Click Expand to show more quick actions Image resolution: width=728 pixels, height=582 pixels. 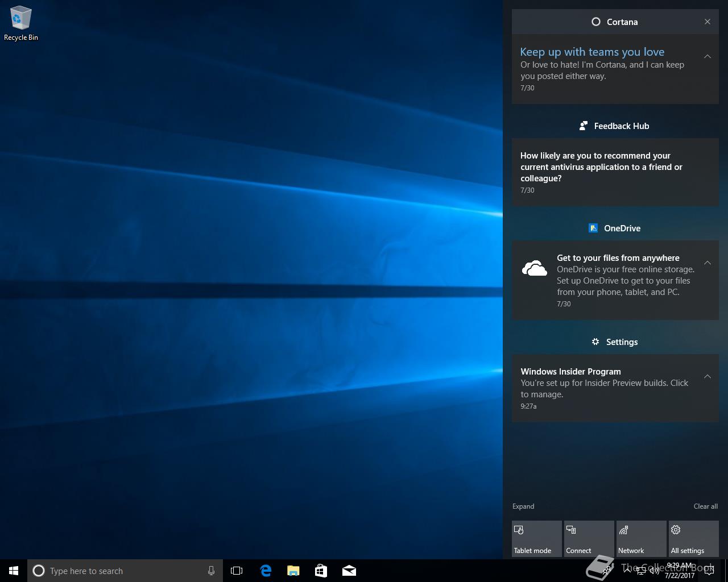[x=523, y=506]
